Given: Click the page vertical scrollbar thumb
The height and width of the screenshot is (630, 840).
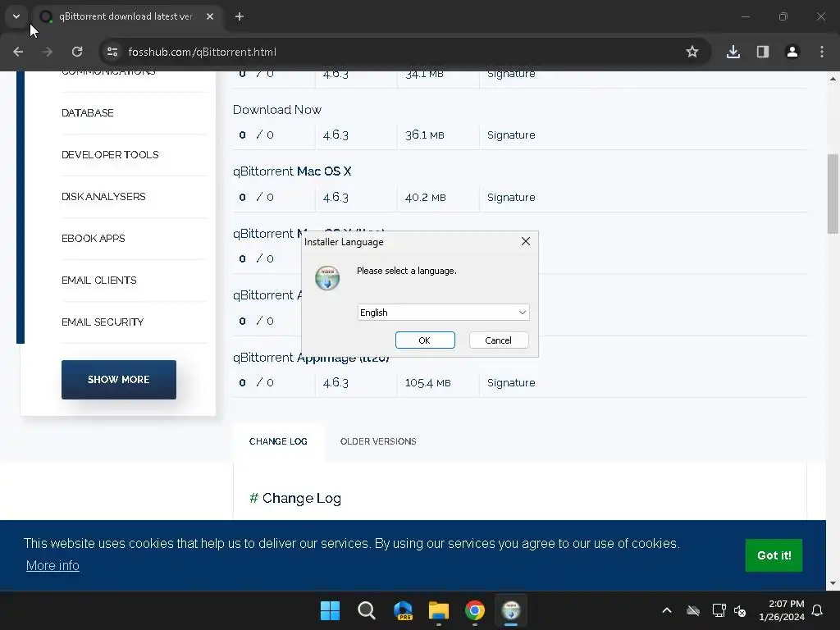Looking at the screenshot, I should [833, 194].
